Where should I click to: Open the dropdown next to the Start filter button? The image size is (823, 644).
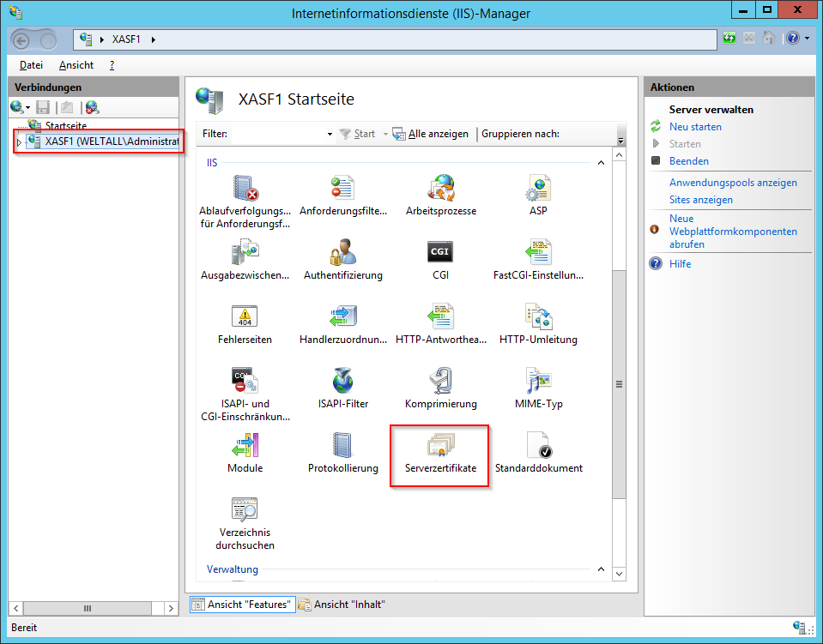(385, 135)
